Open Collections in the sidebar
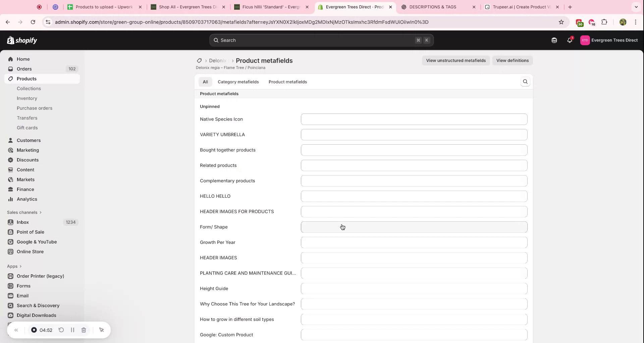Image resolution: width=644 pixels, height=343 pixels. pos(29,88)
